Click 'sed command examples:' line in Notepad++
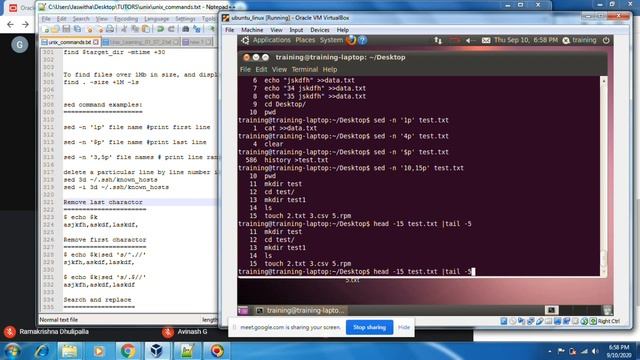The image size is (640, 360). click(x=103, y=105)
